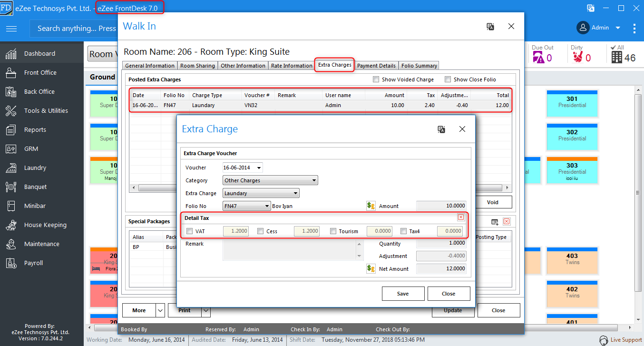Tick the Tax4 checkbox

click(x=404, y=231)
